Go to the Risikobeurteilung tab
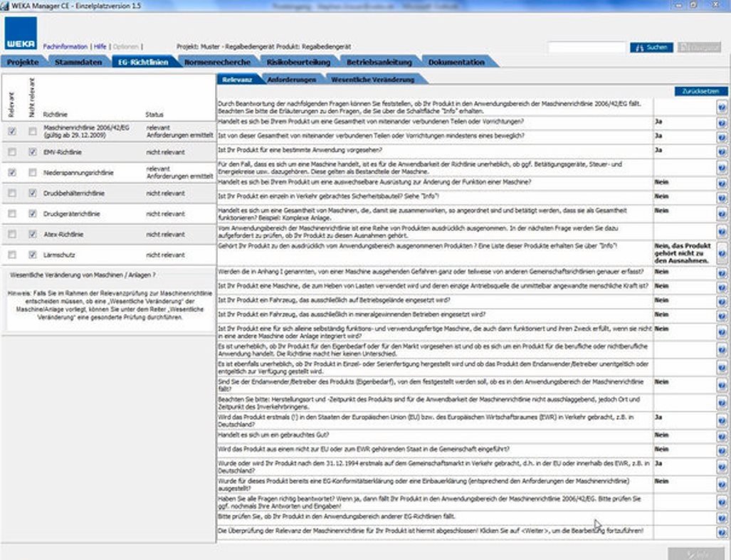Image resolution: width=731 pixels, height=560 pixels. pos(298,62)
